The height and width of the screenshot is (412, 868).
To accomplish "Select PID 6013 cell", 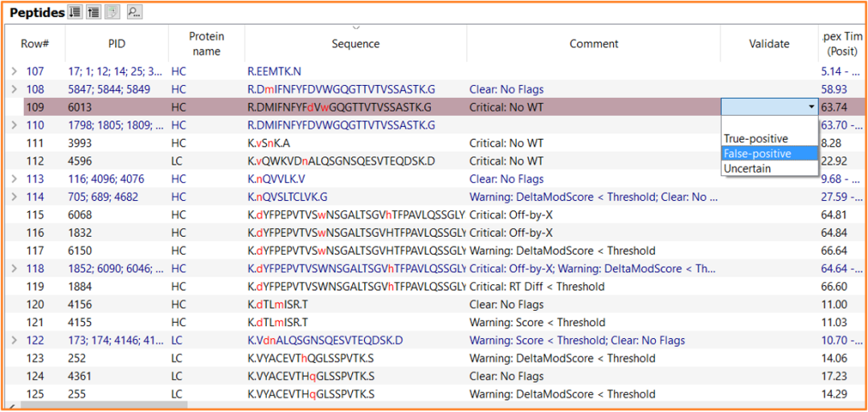I will [x=79, y=108].
